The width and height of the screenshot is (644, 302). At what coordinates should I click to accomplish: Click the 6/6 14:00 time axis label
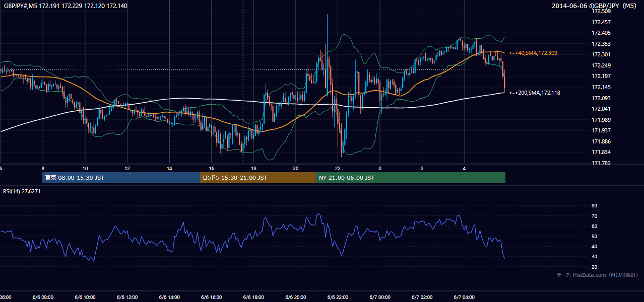(169, 297)
